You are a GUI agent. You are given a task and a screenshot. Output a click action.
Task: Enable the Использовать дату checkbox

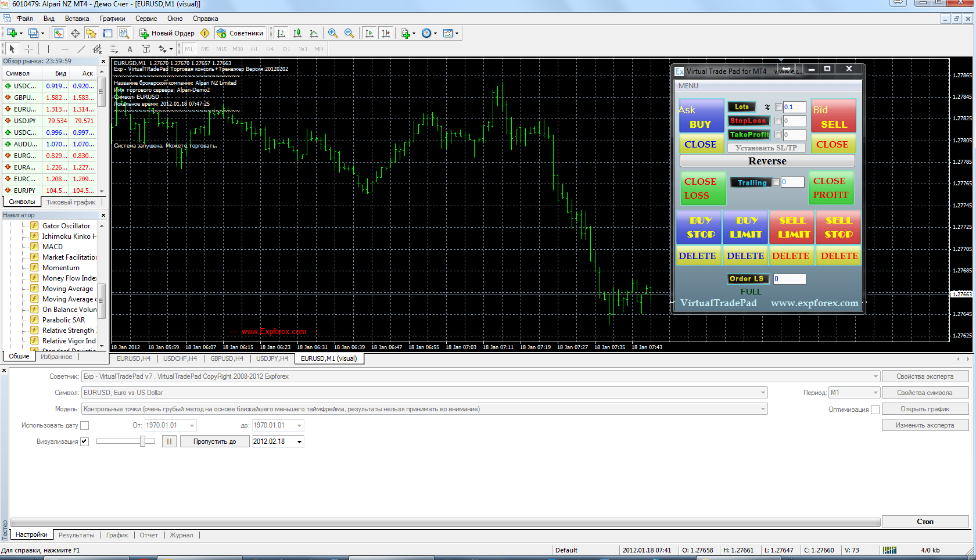pos(85,425)
